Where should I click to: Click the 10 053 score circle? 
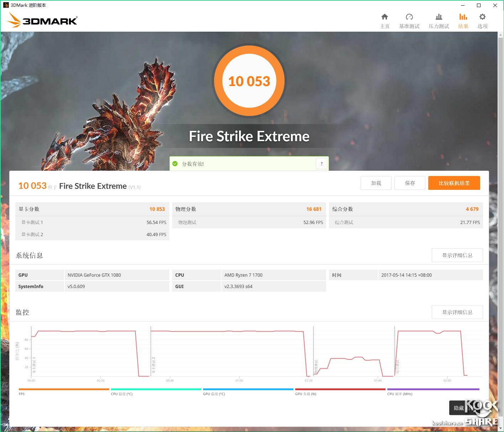[x=249, y=81]
